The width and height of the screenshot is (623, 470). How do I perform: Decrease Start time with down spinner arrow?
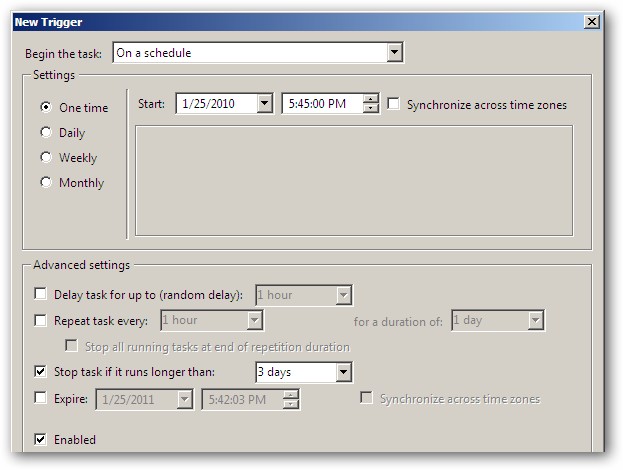point(370,108)
